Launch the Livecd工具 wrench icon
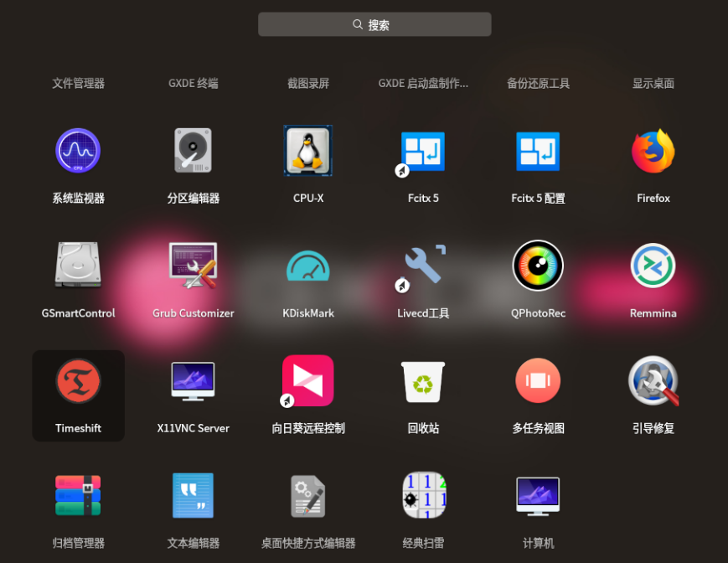The image size is (728, 563). [423, 266]
